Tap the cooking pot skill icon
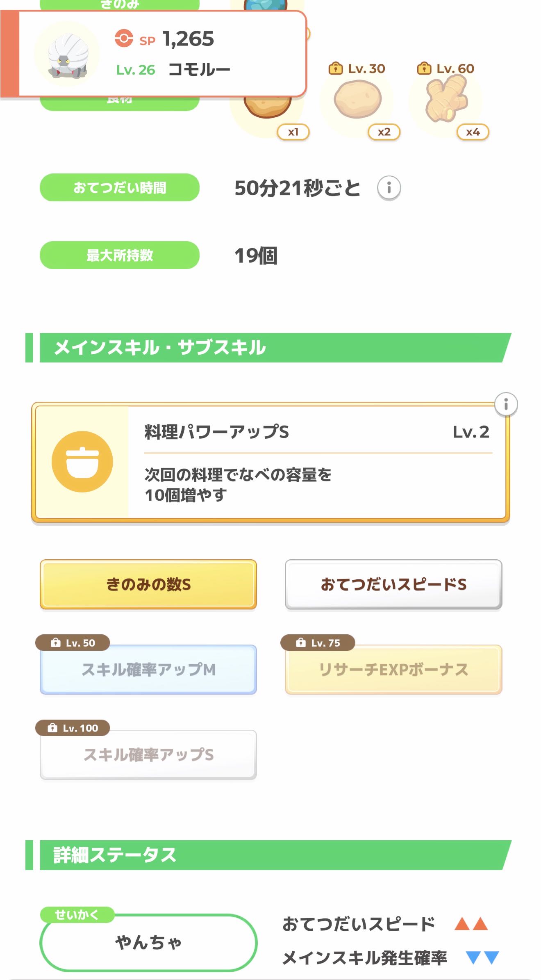Viewport: 541px width, 980px height. [x=82, y=461]
